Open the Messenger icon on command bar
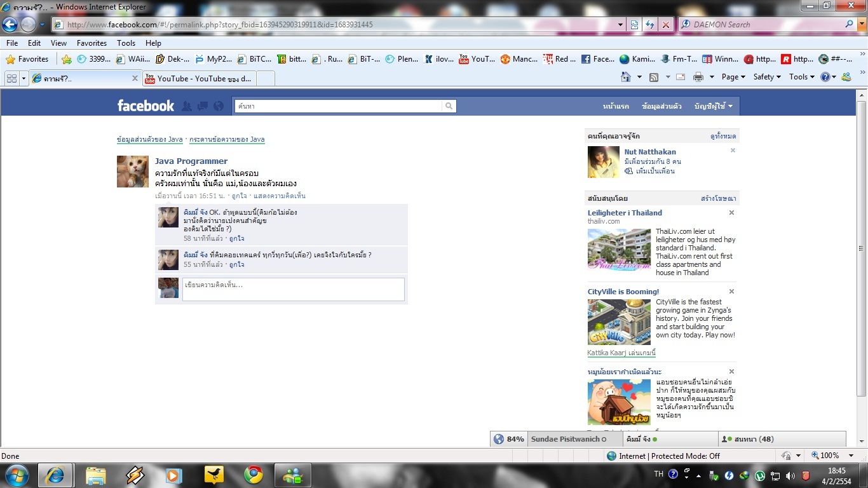The width and height of the screenshot is (868, 488). (846, 77)
